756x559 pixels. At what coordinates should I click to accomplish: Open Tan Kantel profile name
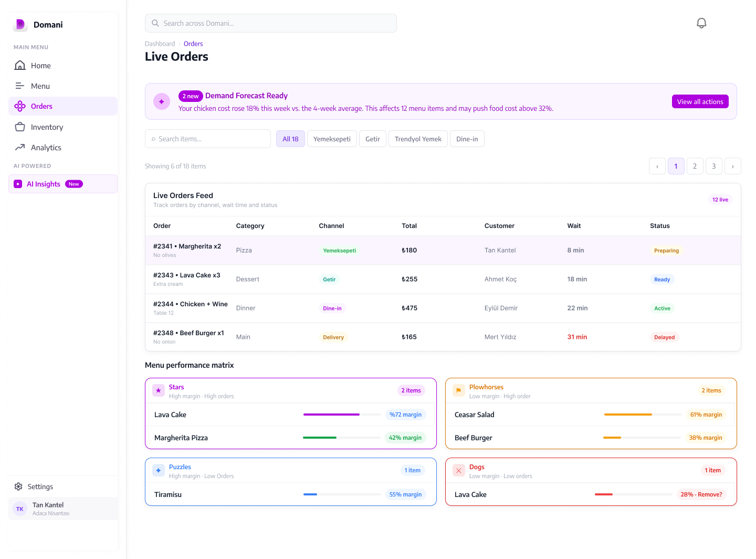point(48,505)
